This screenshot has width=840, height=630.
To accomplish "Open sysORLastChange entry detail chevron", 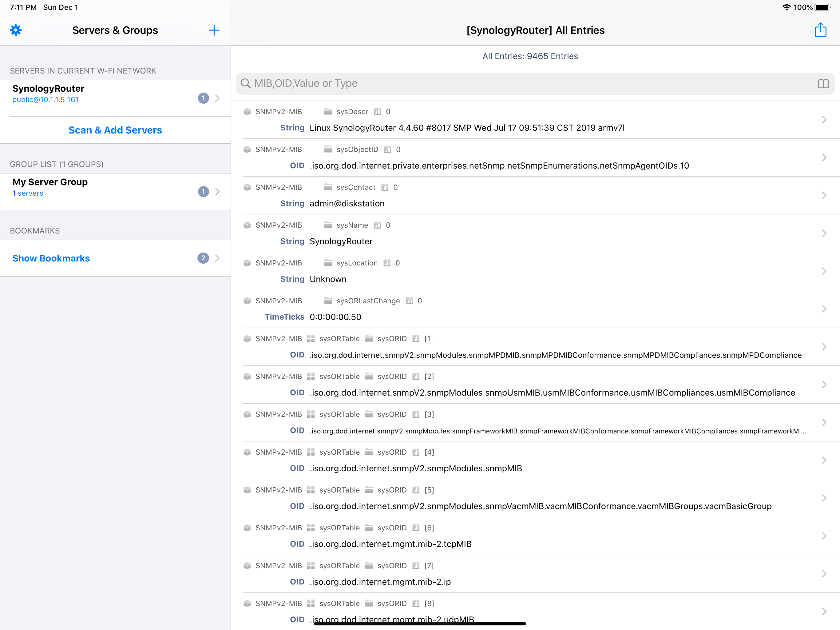I will click(824, 309).
